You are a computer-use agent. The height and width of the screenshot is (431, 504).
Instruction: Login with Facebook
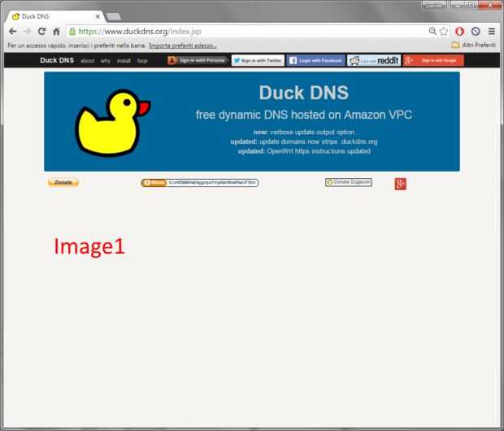click(x=315, y=60)
